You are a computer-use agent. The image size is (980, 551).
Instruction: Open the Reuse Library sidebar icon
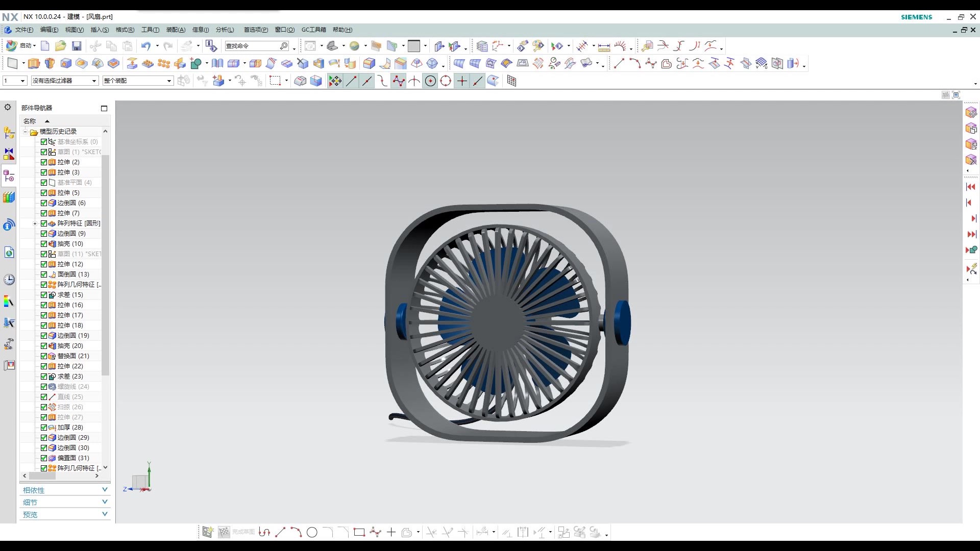pos(9,197)
